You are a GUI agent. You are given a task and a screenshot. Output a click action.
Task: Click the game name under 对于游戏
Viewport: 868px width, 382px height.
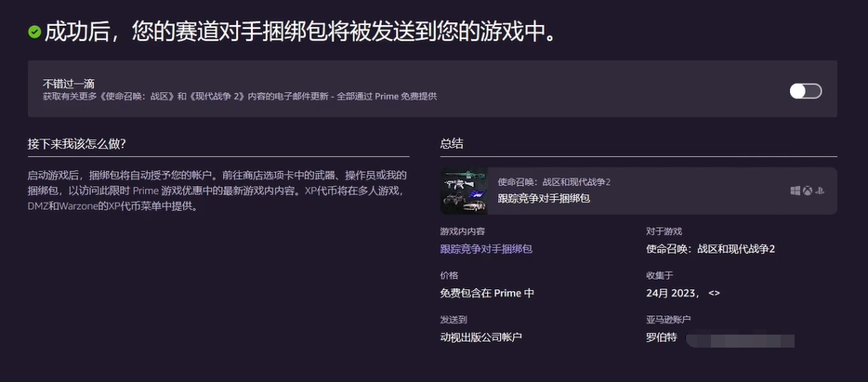click(710, 249)
